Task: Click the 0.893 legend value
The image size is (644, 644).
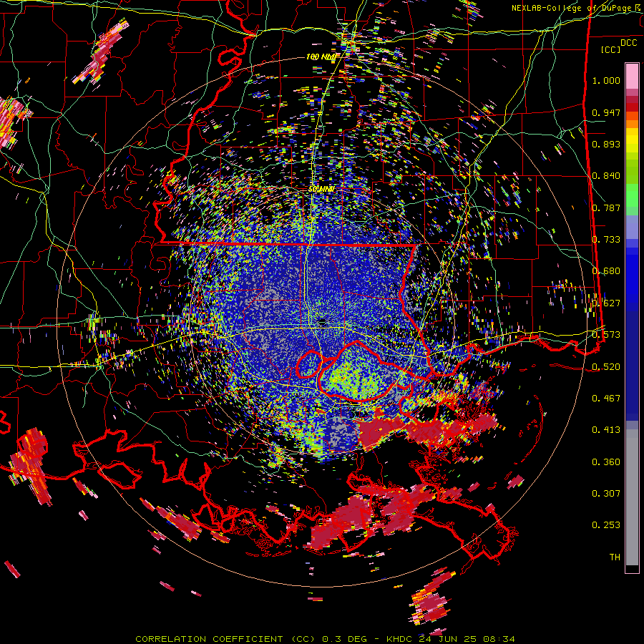Action: coord(606,144)
